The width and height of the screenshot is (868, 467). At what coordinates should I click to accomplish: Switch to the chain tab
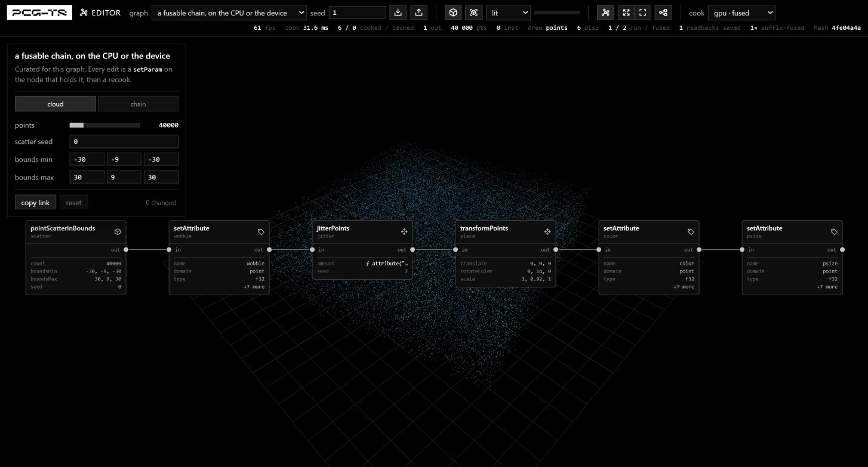138,104
